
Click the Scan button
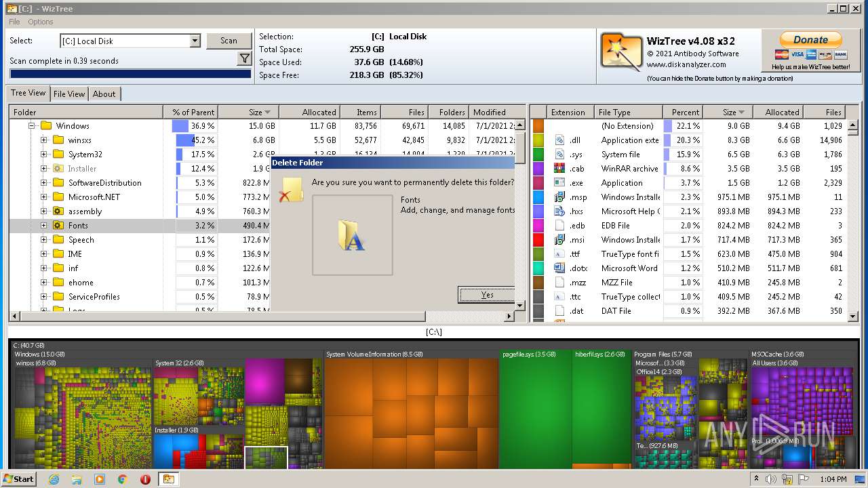pyautogui.click(x=229, y=41)
